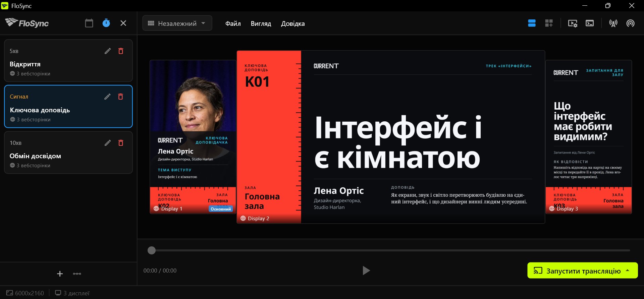Open the Файл menu
Viewport: 644px width, 299px height.
(x=233, y=23)
